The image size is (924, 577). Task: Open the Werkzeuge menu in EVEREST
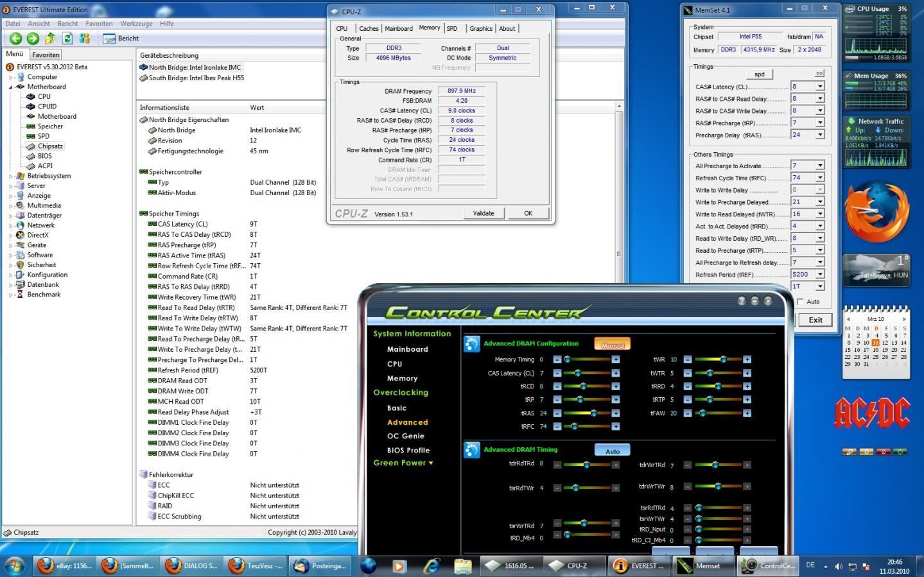[136, 23]
